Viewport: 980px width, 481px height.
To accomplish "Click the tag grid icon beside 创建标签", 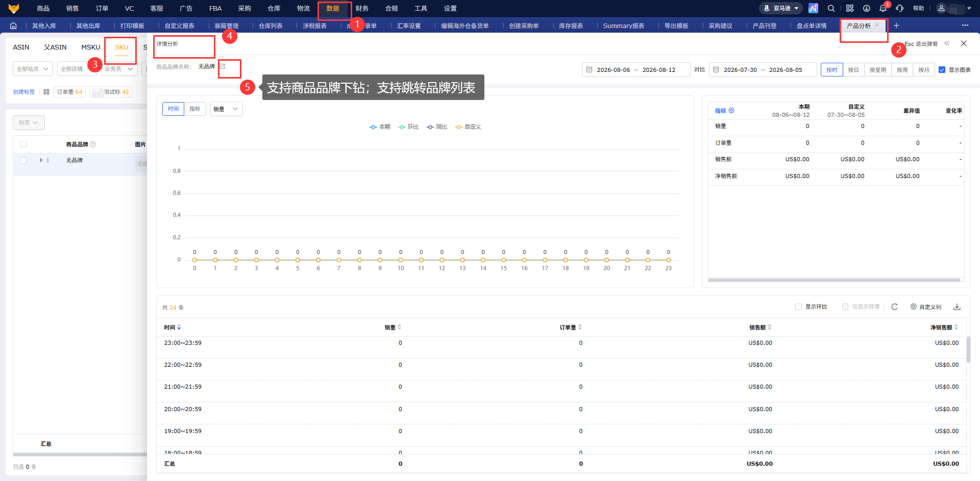I will [46, 92].
